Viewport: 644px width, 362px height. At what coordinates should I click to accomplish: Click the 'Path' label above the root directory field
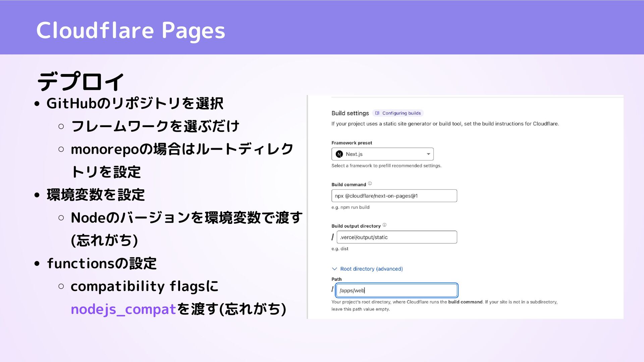(336, 279)
